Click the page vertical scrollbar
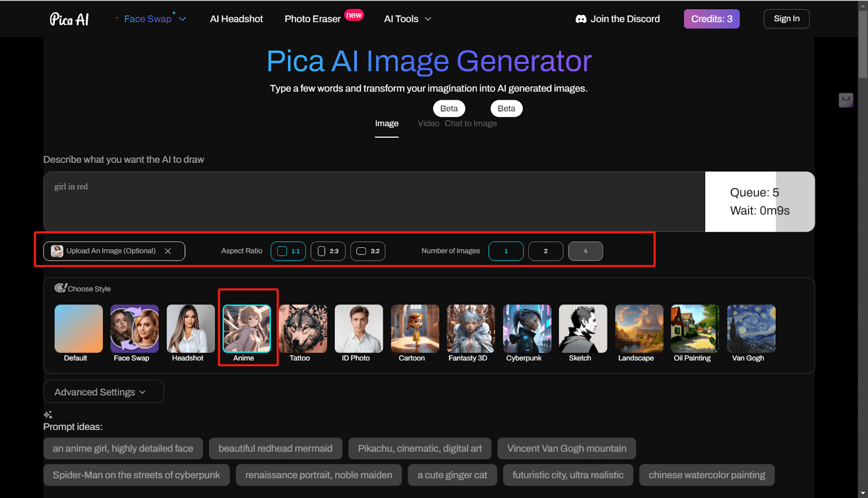Viewport: 868px width, 498px height. (x=863, y=44)
